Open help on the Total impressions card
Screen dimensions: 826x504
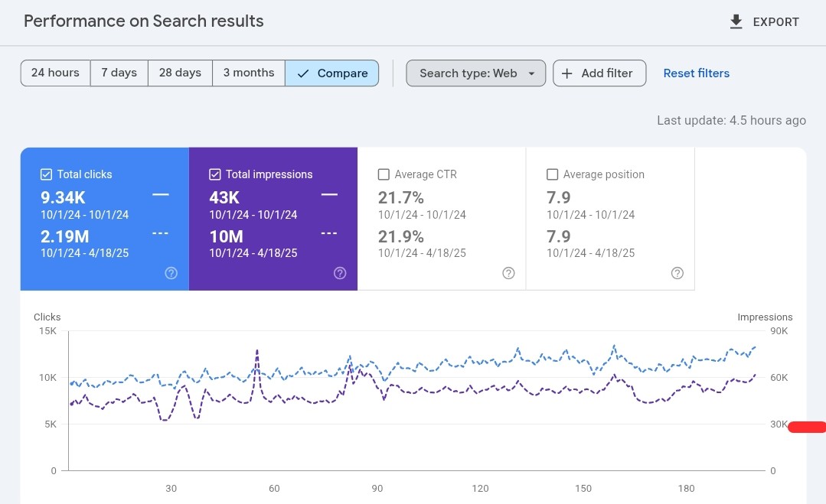(339, 272)
